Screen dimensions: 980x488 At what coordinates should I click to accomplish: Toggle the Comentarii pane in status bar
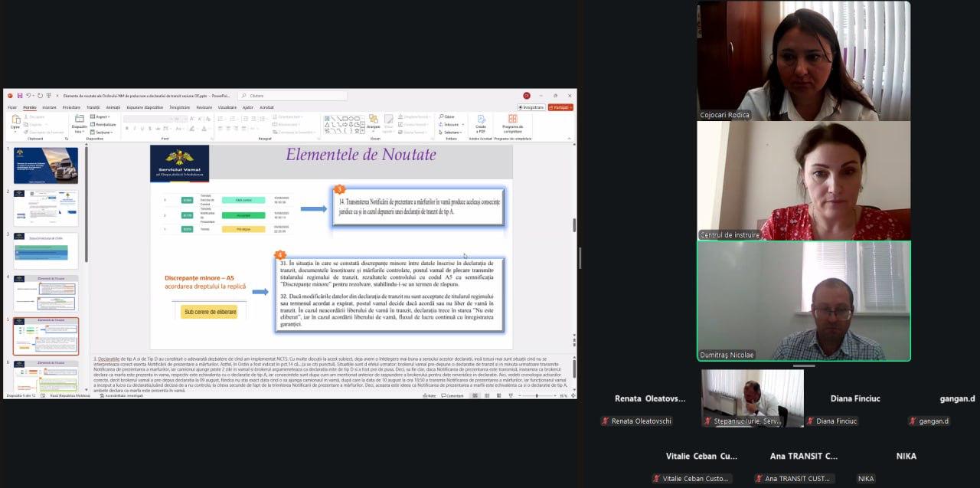[452, 395]
